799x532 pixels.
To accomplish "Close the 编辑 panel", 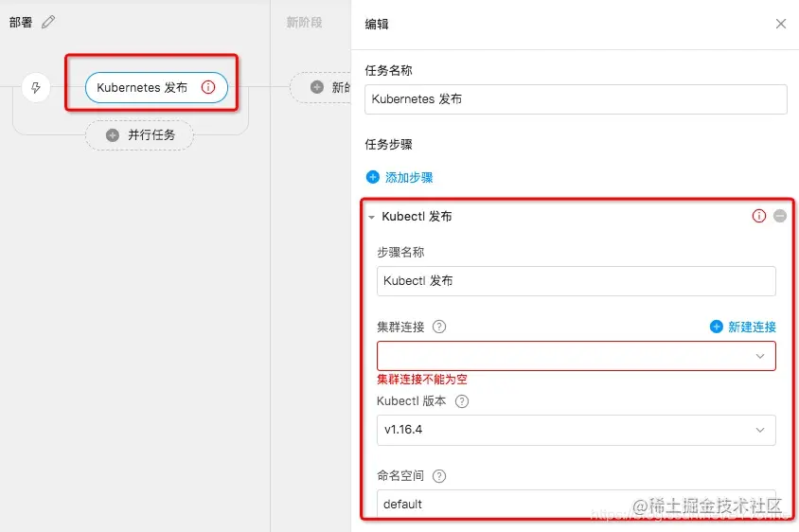I will click(x=781, y=24).
